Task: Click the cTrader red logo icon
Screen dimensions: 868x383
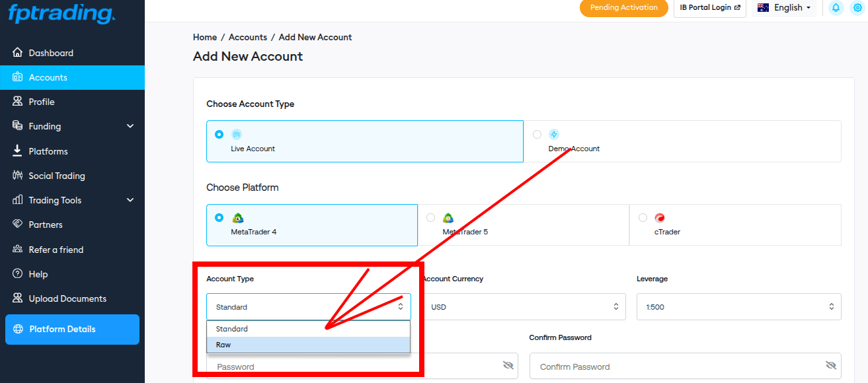Action: pos(660,218)
